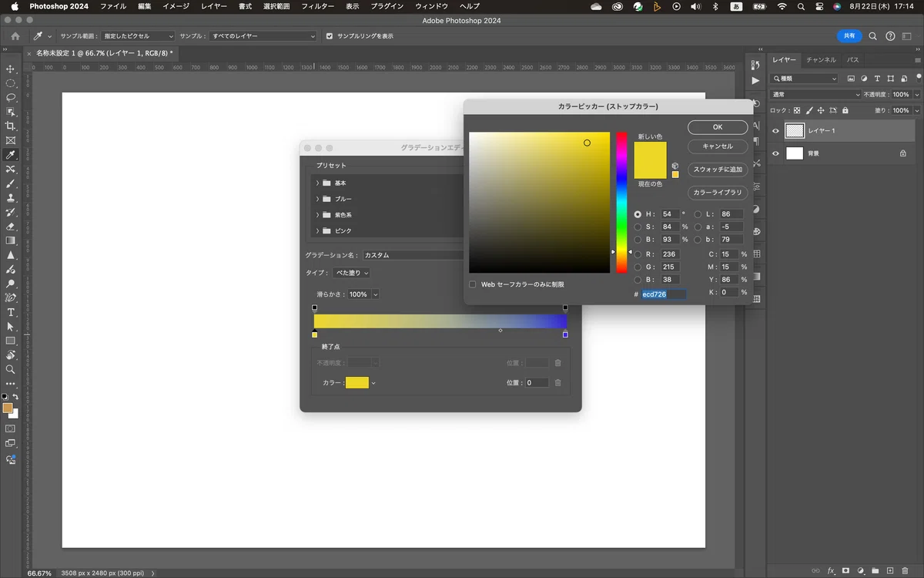Image resolution: width=924 pixels, height=578 pixels.
Task: Click the カラー stop color swatch
Action: click(x=357, y=382)
